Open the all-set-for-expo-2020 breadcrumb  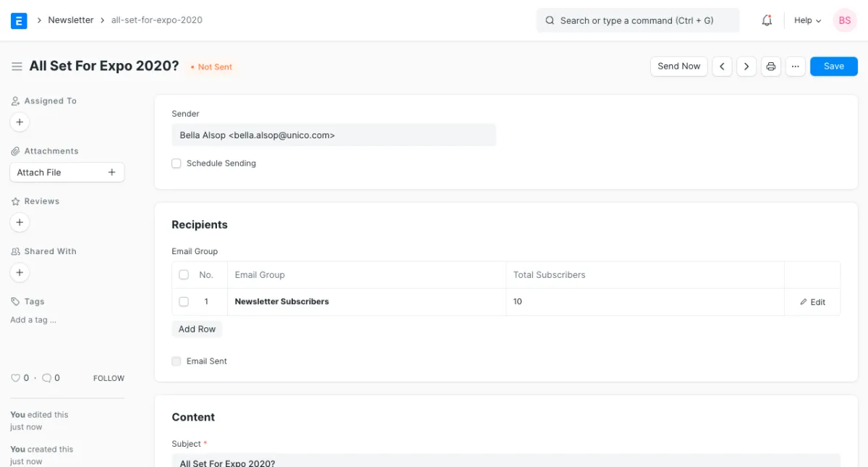pyautogui.click(x=157, y=20)
